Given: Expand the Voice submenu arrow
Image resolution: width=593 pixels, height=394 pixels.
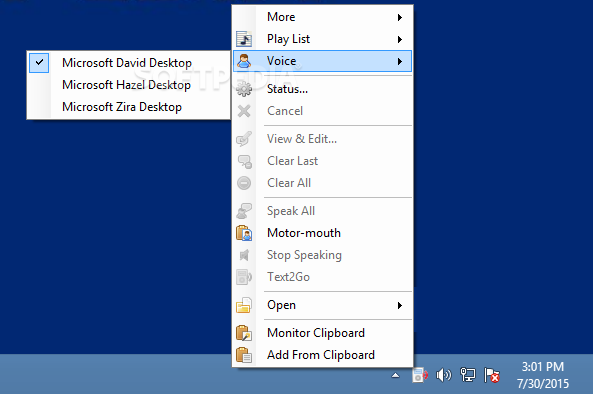Looking at the screenshot, I should (x=400, y=61).
